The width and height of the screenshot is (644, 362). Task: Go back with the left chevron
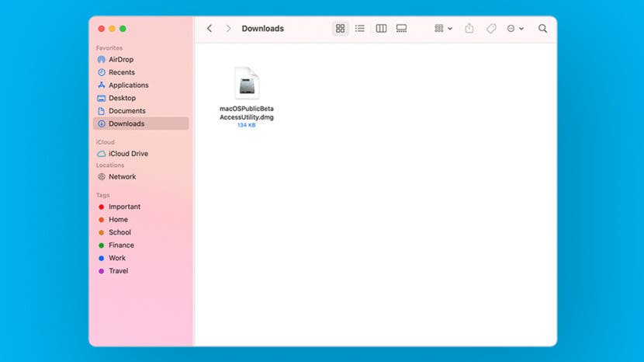pyautogui.click(x=209, y=29)
